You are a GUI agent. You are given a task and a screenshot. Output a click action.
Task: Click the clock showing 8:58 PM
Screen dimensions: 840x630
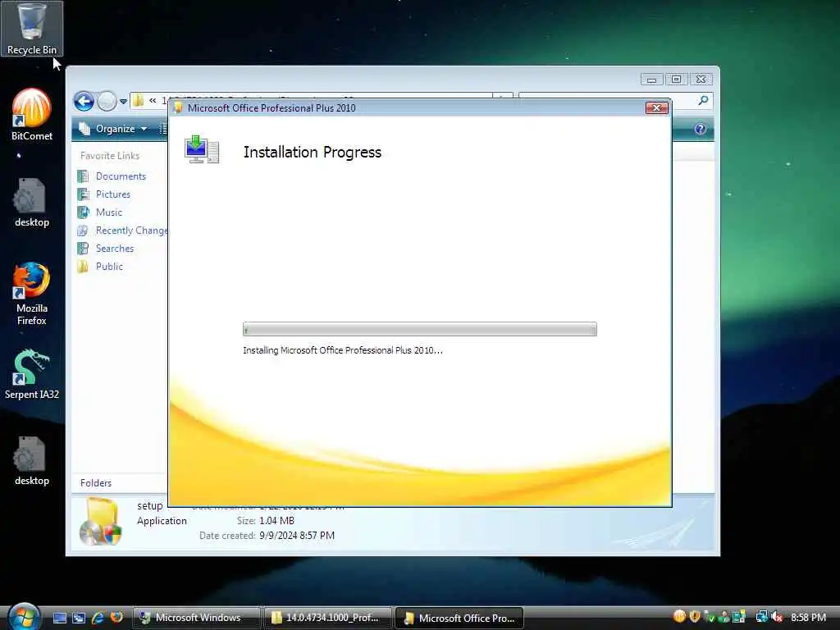(x=808, y=618)
